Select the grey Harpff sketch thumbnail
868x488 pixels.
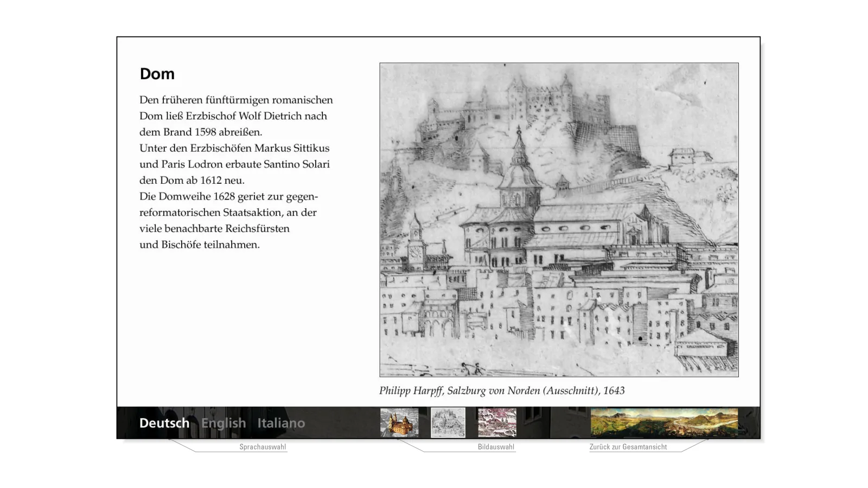point(448,423)
